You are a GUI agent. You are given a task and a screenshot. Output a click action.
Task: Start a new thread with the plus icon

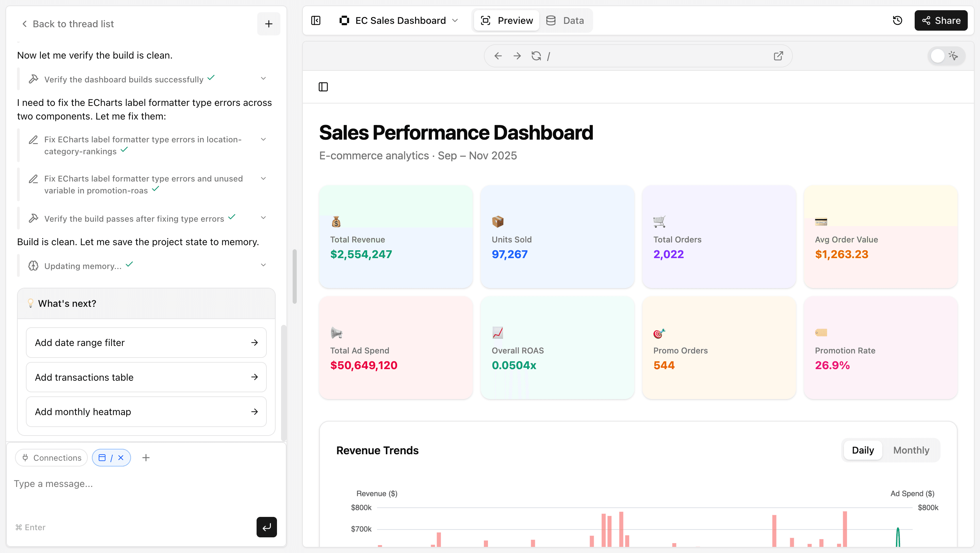point(268,23)
